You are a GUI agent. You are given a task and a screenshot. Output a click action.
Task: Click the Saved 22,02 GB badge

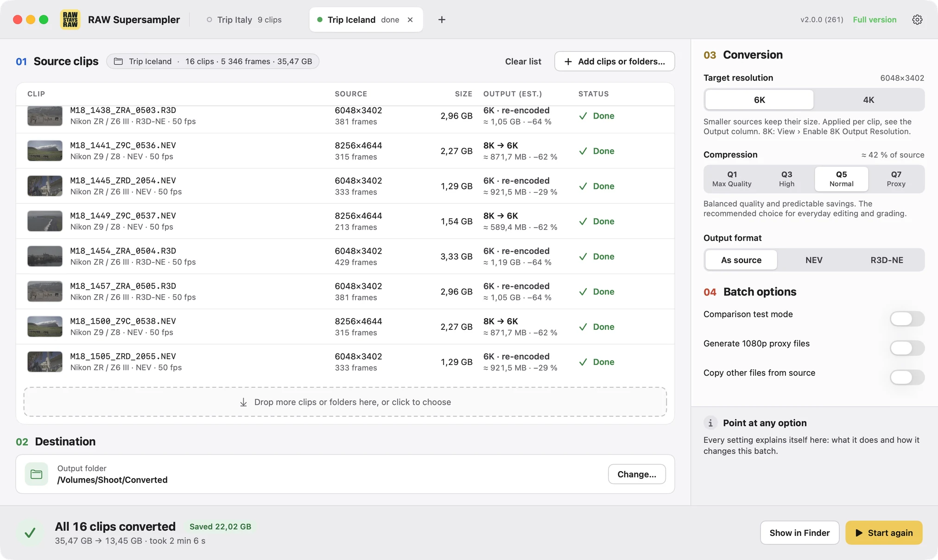(220, 527)
